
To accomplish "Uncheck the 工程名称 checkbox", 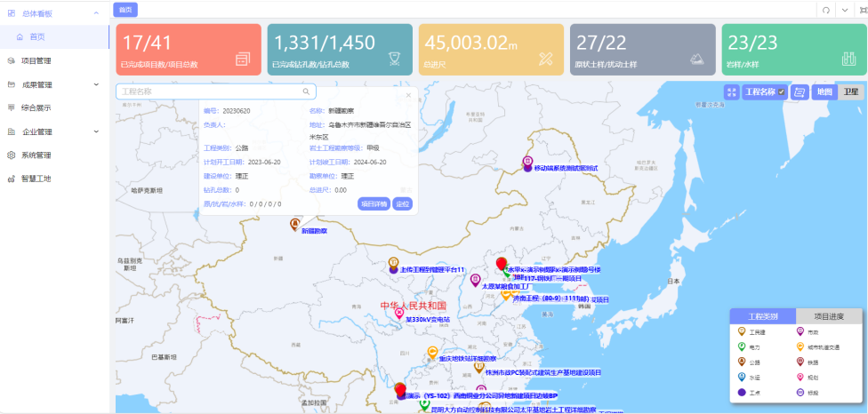I will [x=782, y=92].
